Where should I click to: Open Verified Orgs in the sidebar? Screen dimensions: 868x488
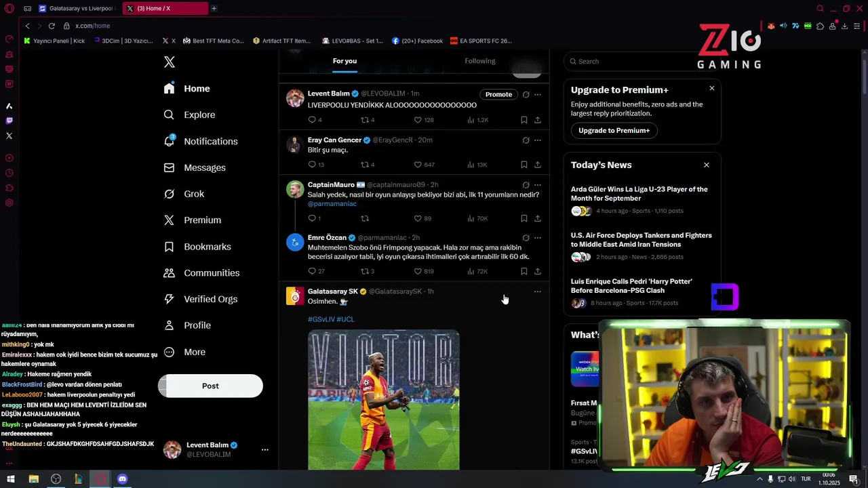(201, 300)
